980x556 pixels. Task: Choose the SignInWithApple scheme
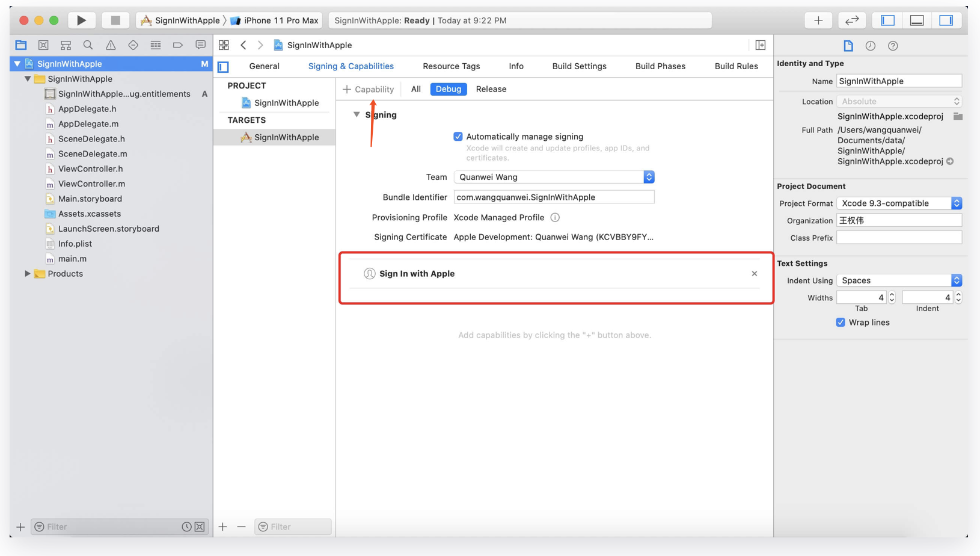tap(180, 20)
